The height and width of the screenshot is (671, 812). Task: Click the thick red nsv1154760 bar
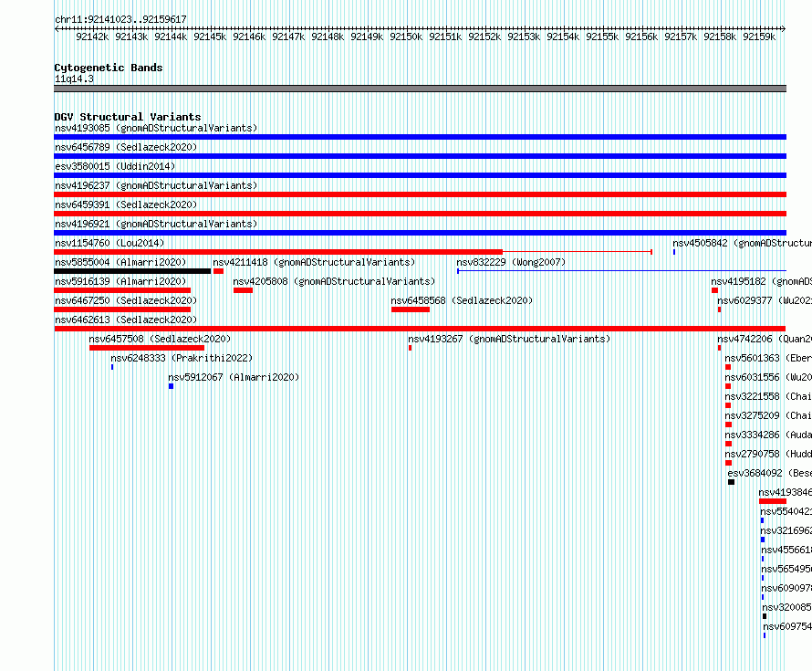click(278, 252)
